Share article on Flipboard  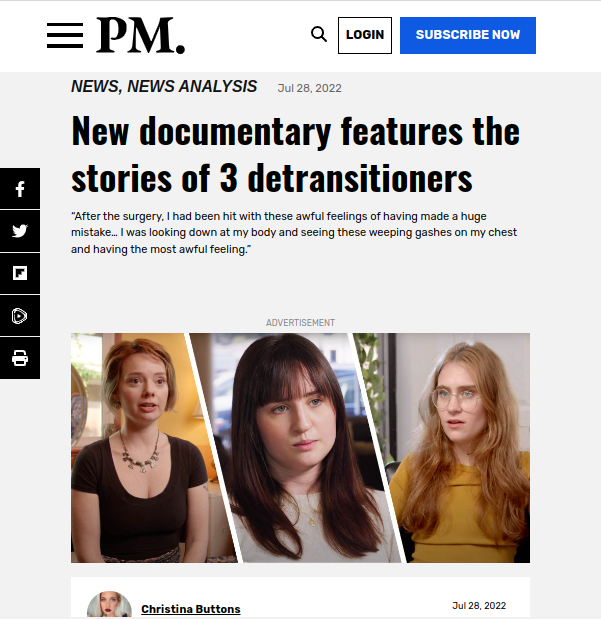[x=20, y=273]
